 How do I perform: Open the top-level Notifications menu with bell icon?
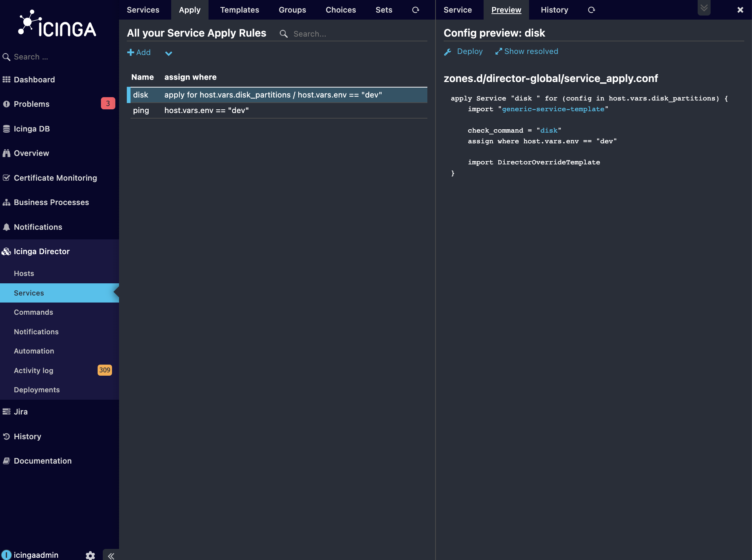click(38, 227)
